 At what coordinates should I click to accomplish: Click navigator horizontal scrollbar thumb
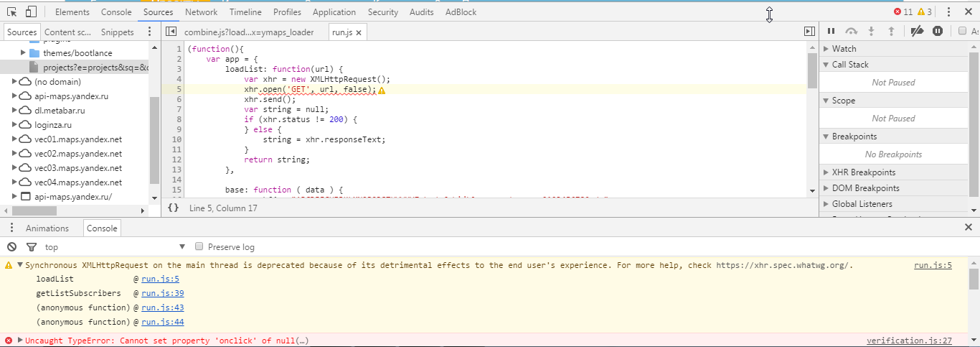(x=34, y=211)
